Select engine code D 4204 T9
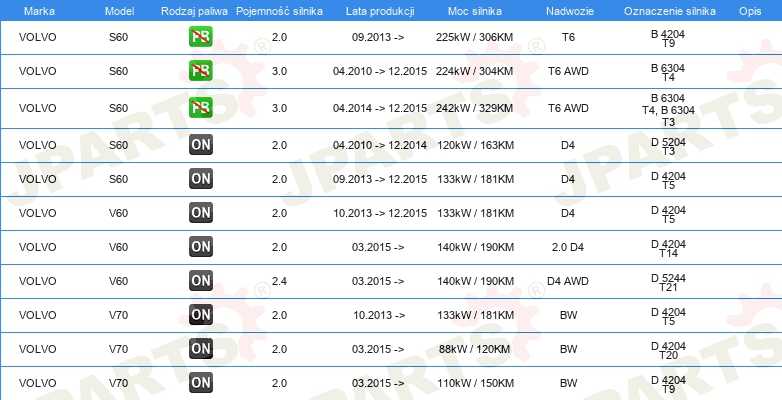This screenshot has width=782, height=400. [x=668, y=384]
